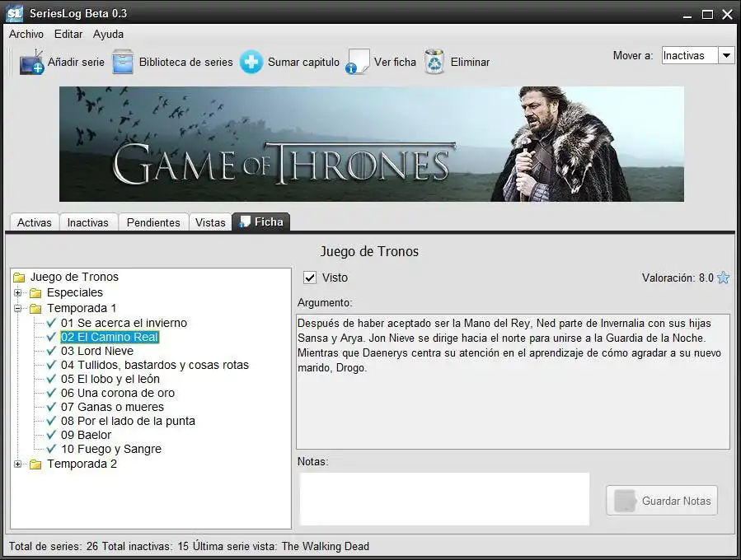Select episode 05 El lobo y el león
This screenshot has height=560, width=741.
click(x=110, y=379)
